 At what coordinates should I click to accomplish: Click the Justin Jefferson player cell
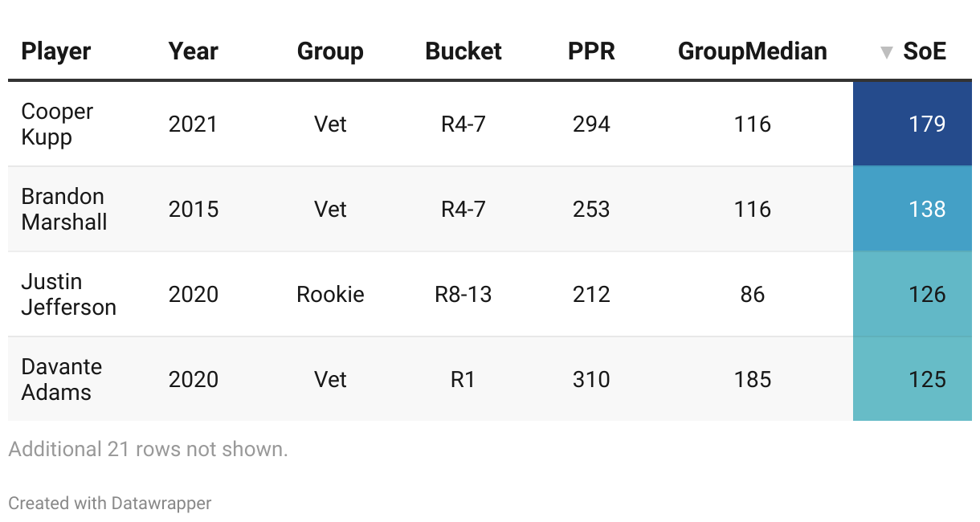(x=68, y=295)
